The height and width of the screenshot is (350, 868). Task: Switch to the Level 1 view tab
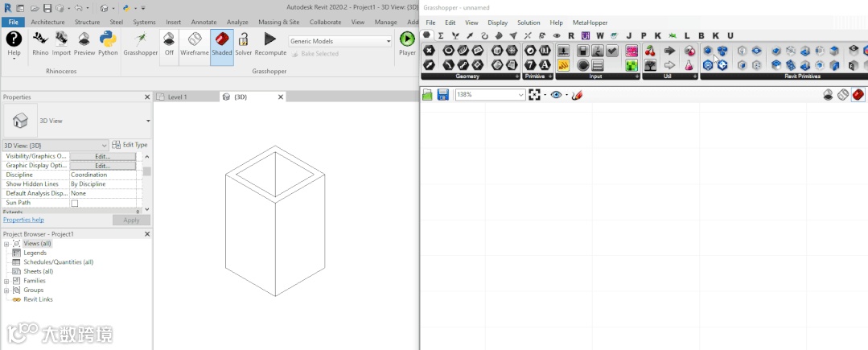[x=177, y=97]
